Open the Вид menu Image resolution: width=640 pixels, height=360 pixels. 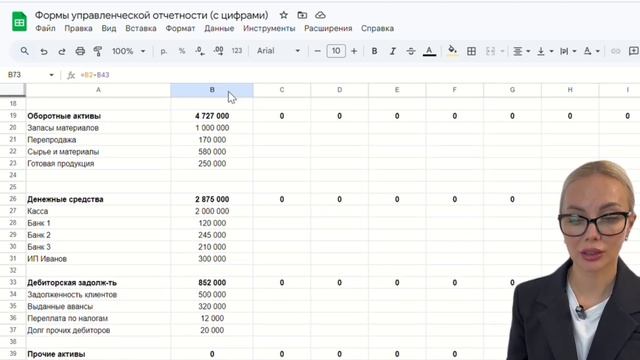(x=109, y=29)
